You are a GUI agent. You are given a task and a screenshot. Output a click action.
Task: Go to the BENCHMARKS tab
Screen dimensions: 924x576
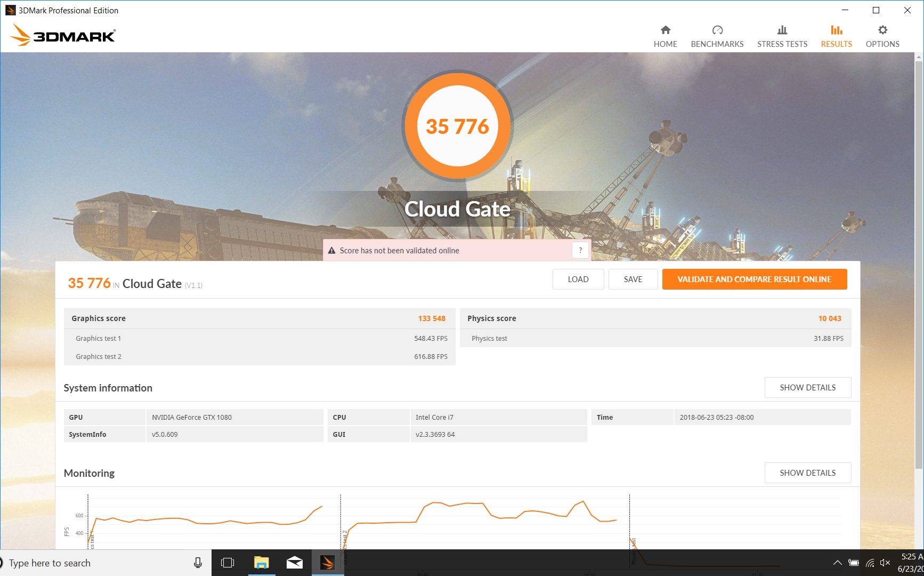pos(717,37)
